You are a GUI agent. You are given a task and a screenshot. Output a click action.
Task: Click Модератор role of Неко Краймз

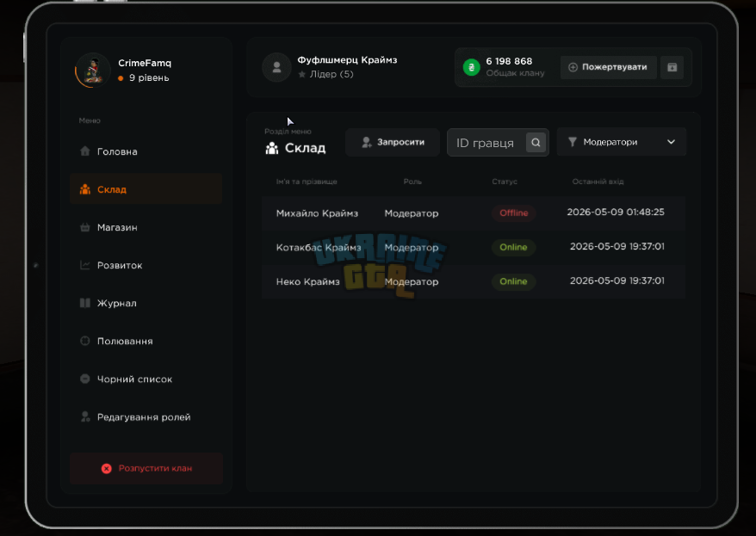click(x=412, y=281)
